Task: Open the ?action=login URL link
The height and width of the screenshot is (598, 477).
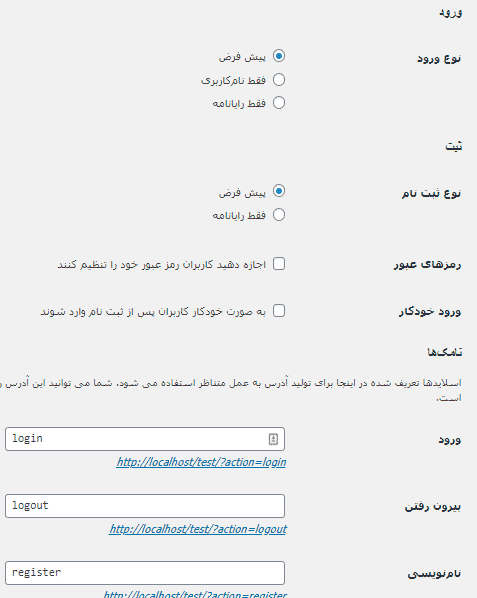Action: (201, 462)
